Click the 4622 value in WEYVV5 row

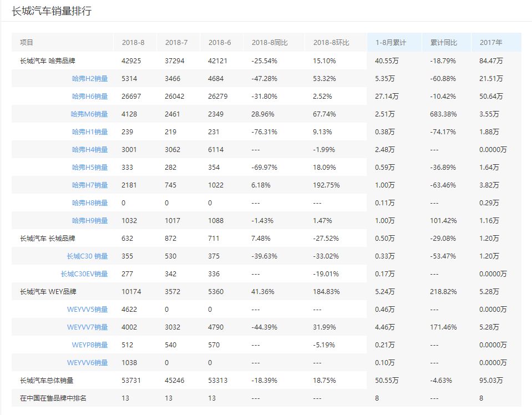(x=129, y=310)
